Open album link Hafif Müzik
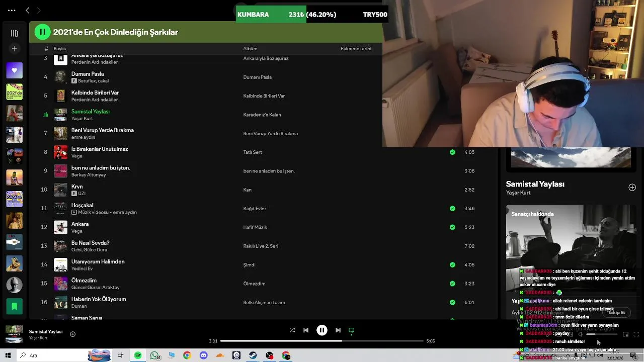This screenshot has height=362, width=644. point(255,227)
